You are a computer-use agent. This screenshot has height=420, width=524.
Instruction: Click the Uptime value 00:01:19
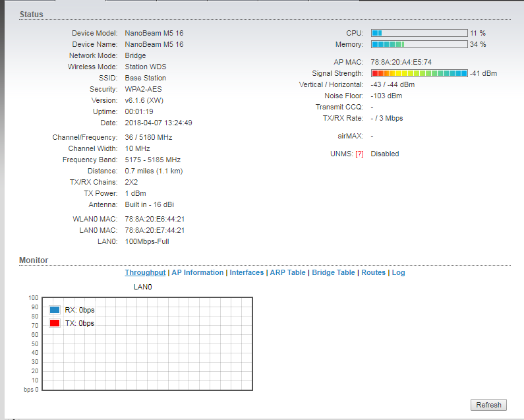point(139,111)
